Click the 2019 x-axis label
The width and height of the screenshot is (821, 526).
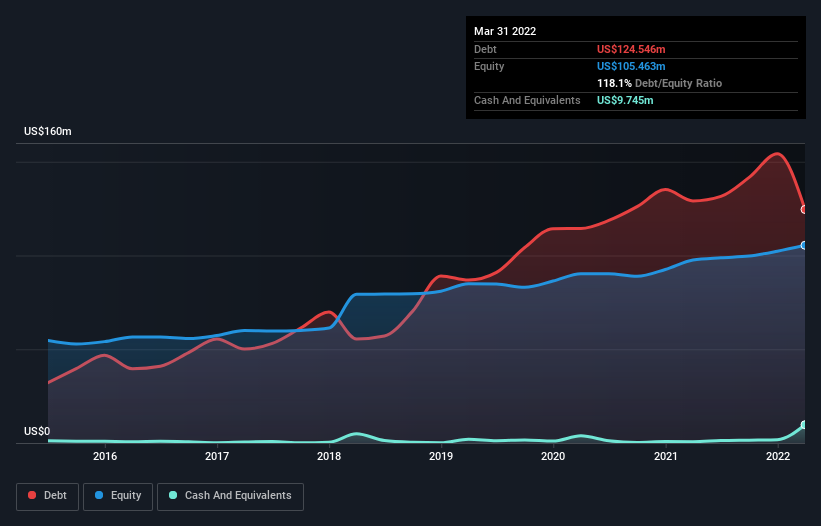441,456
